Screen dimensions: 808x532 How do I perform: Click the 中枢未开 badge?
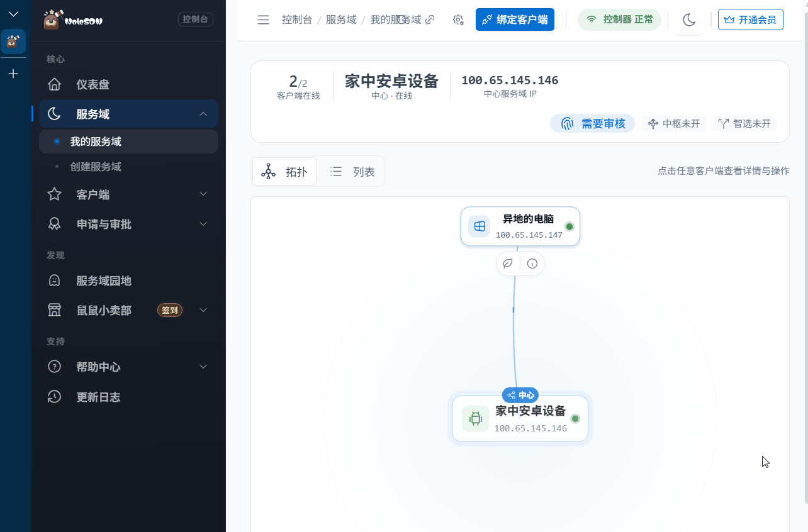pyautogui.click(x=674, y=123)
